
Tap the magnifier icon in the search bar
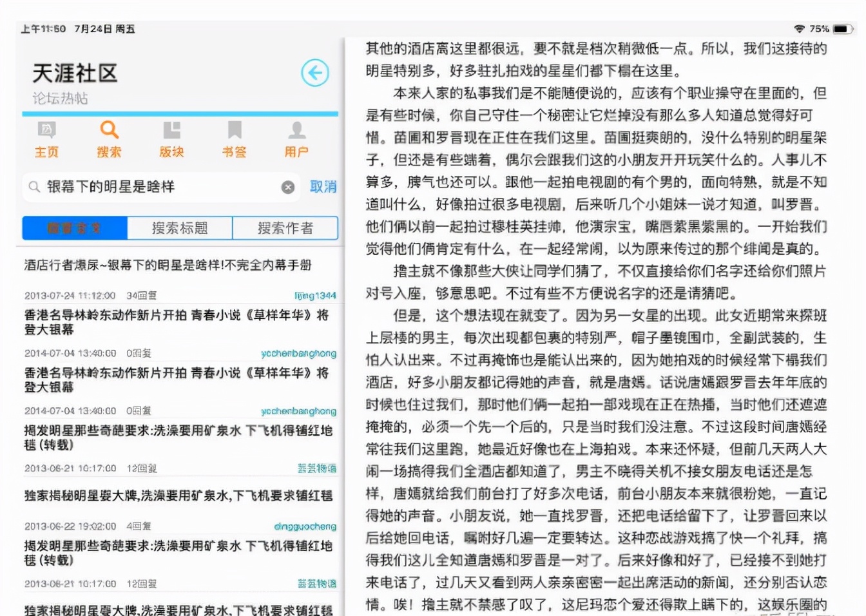click(35, 187)
